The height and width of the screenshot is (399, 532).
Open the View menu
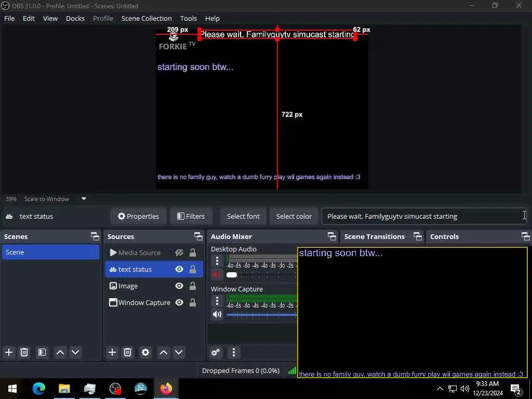50,18
